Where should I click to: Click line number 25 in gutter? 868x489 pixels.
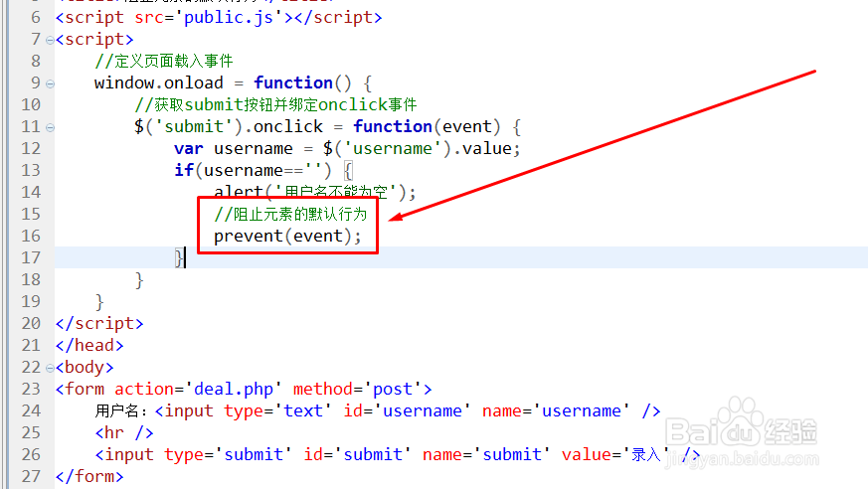tap(31, 432)
